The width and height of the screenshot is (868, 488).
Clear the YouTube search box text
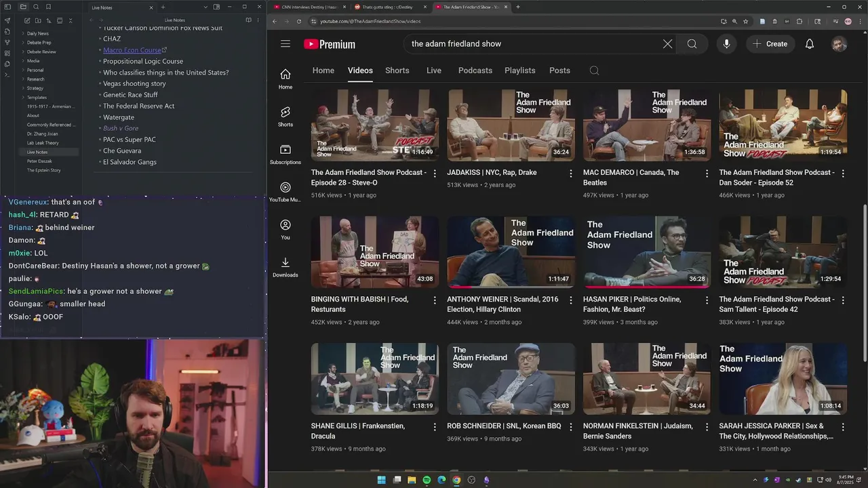pos(667,44)
